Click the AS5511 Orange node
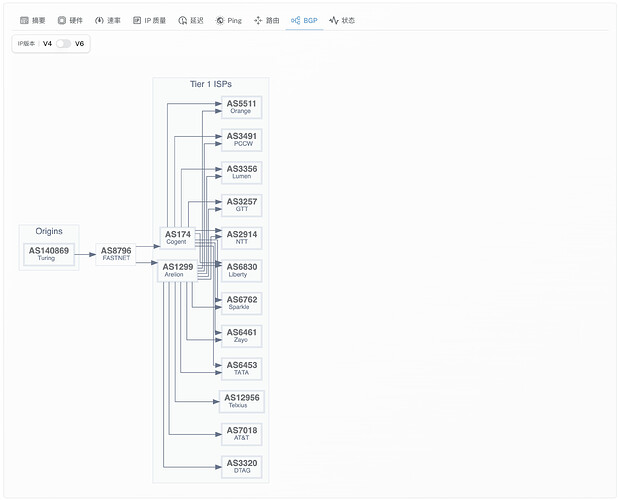This screenshot has height=500, width=618. (242, 107)
